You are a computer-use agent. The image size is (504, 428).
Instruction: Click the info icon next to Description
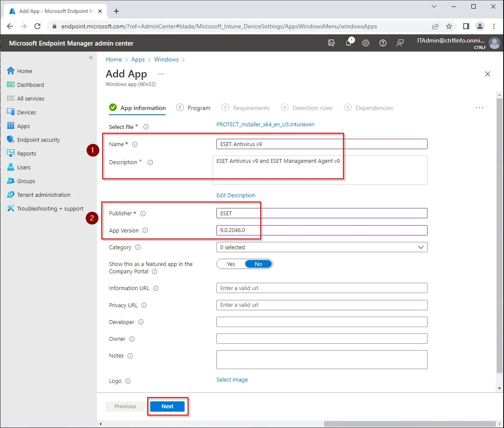click(150, 162)
